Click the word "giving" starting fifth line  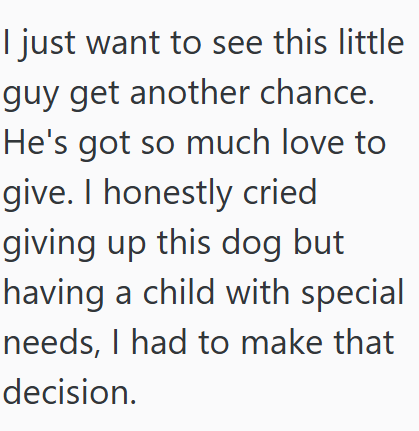(49, 245)
